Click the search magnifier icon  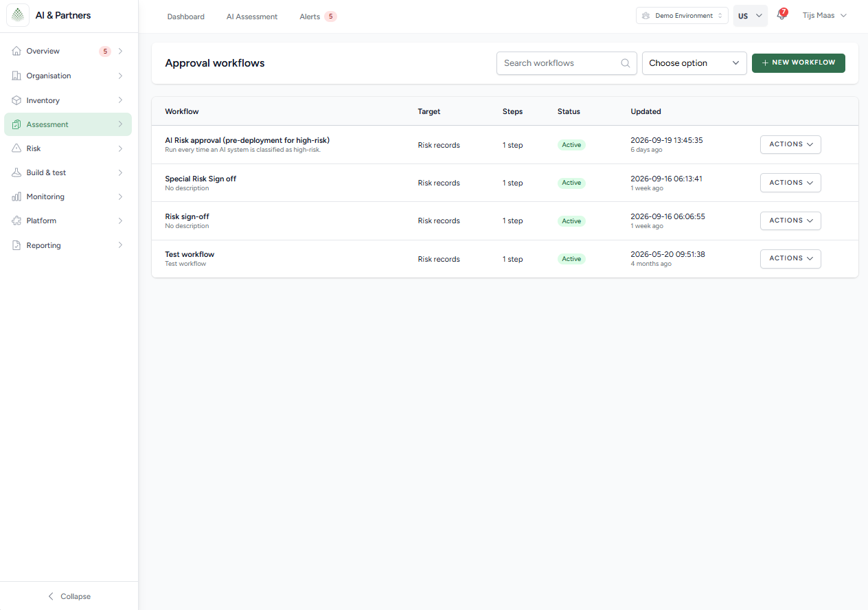tap(626, 63)
